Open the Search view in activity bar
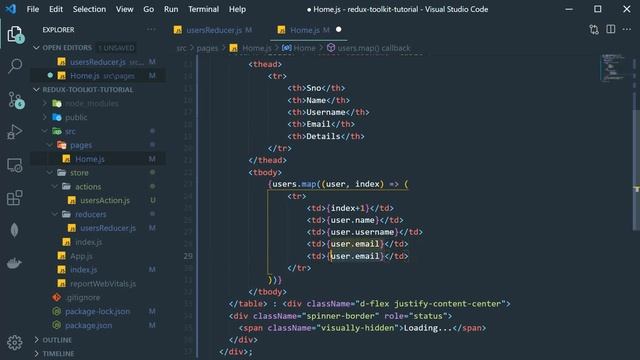640x360 pixels. click(15, 66)
